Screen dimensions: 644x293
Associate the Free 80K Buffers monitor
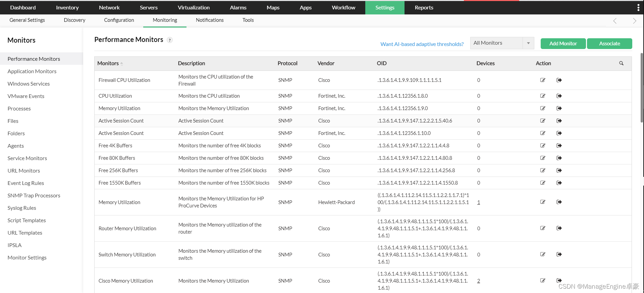(559, 158)
